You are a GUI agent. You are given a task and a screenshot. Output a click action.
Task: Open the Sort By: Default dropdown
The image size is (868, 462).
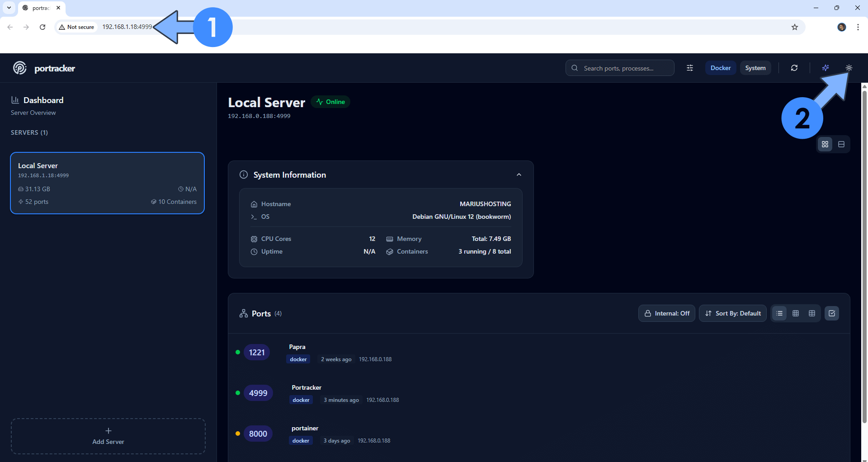click(733, 313)
